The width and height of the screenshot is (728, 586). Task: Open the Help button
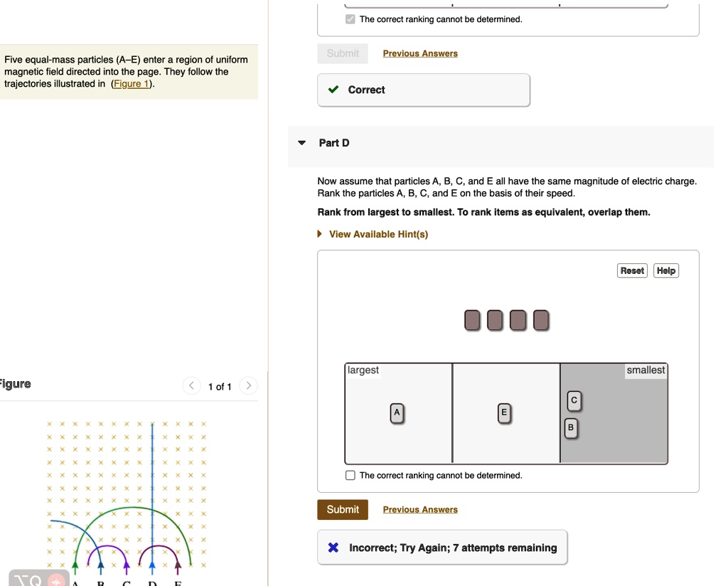(666, 271)
